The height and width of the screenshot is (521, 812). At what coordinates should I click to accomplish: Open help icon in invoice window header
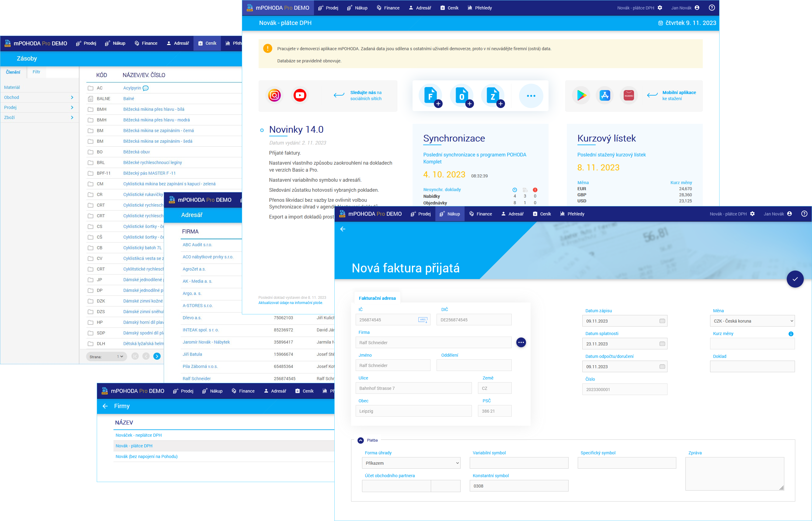(804, 214)
